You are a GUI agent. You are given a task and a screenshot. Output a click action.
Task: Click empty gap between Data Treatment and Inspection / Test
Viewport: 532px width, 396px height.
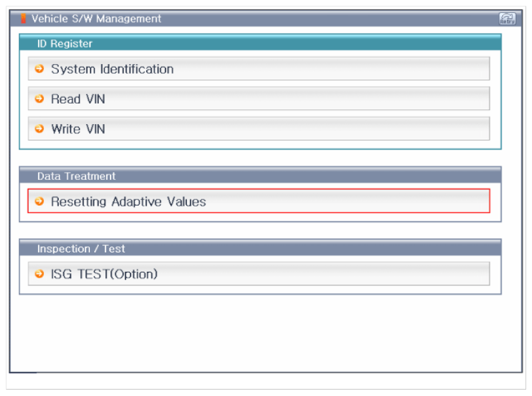pos(259,230)
